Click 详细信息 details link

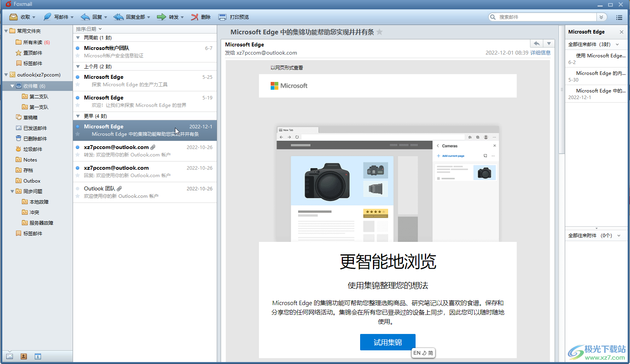tap(540, 53)
